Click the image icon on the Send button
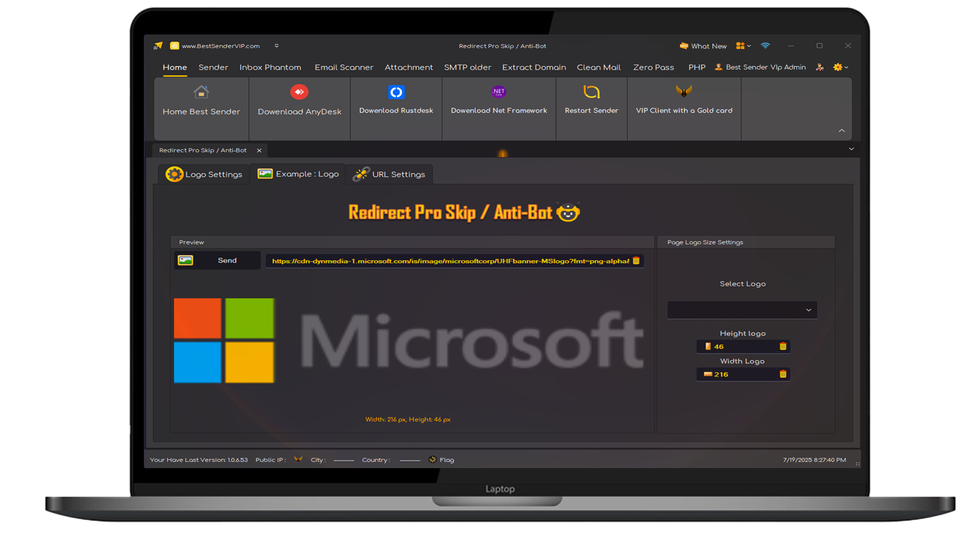This screenshot has width=980, height=537. click(186, 260)
